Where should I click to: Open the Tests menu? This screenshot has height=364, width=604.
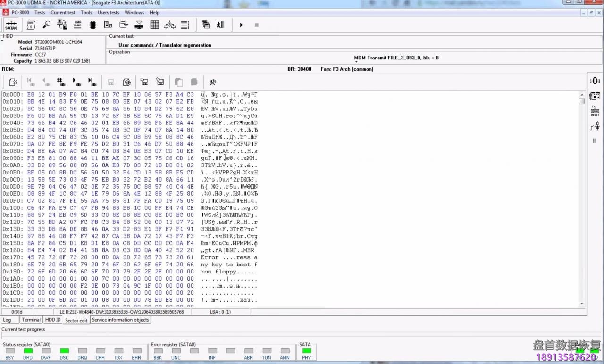tap(40, 12)
